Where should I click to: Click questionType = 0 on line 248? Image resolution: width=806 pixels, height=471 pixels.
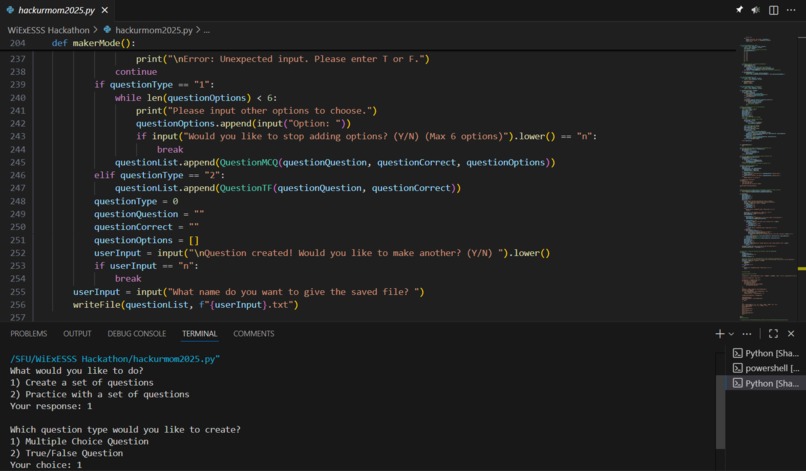136,201
